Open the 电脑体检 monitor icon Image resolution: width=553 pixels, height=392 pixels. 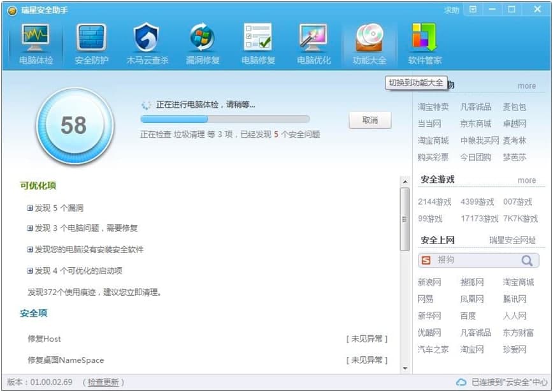[35, 38]
